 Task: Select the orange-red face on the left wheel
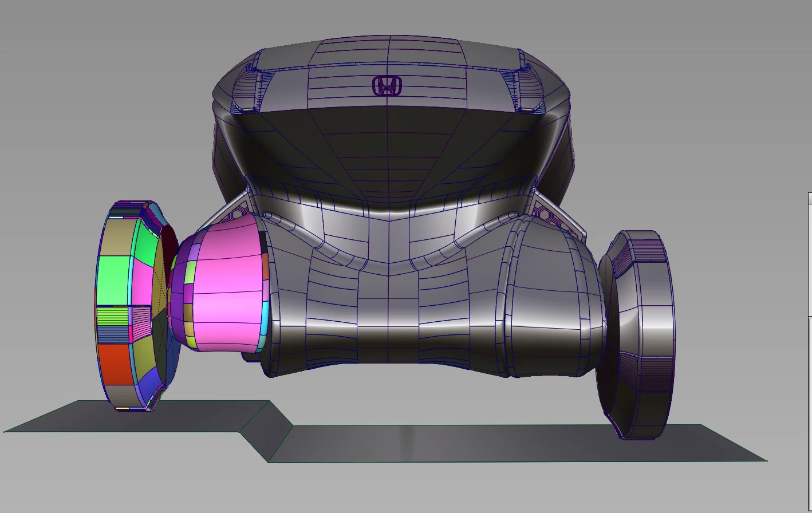coord(116,364)
